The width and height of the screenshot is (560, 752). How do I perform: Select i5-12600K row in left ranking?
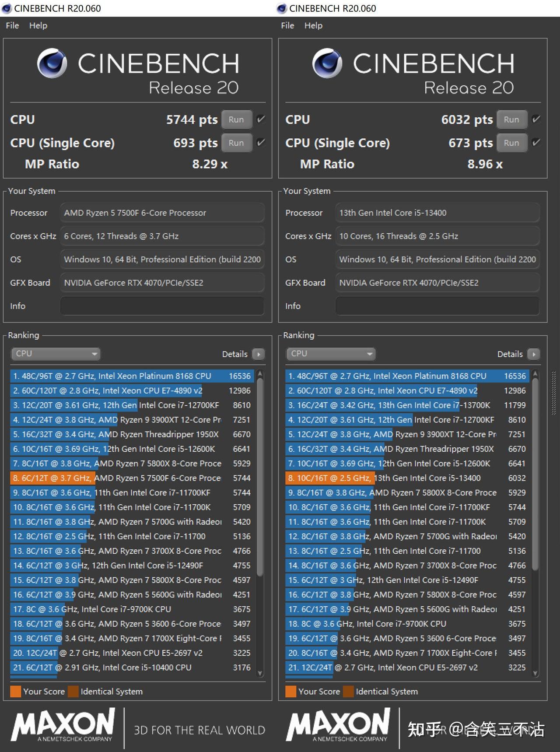pyautogui.click(x=132, y=449)
